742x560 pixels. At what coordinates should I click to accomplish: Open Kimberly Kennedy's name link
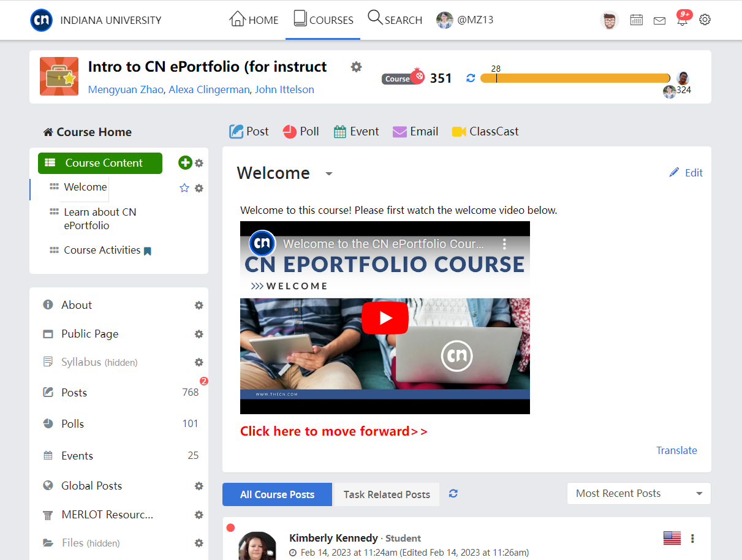pos(333,538)
